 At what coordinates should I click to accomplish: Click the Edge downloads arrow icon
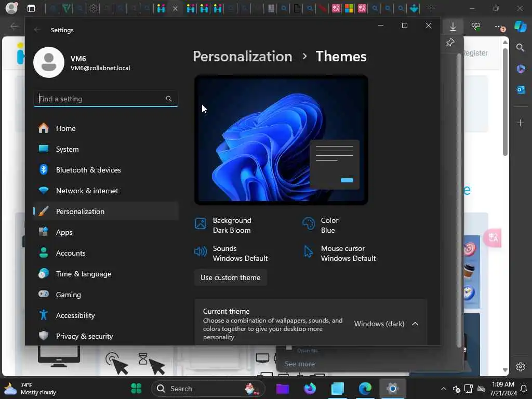[x=453, y=26]
